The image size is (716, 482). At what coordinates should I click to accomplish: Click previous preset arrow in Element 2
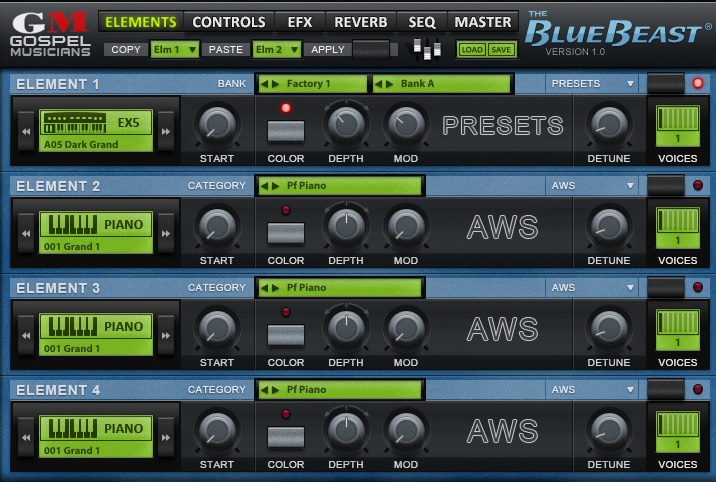26,233
